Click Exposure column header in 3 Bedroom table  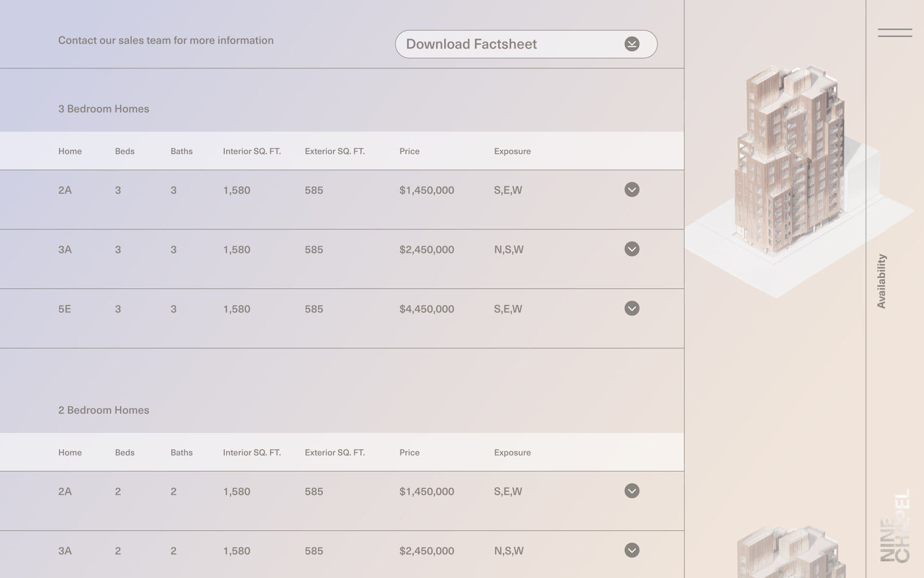[x=512, y=151]
